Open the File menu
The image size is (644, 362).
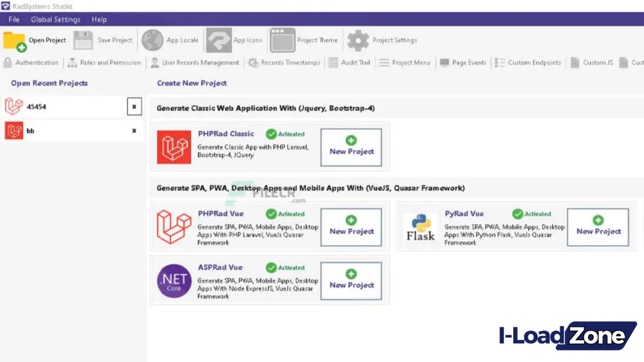coord(14,19)
